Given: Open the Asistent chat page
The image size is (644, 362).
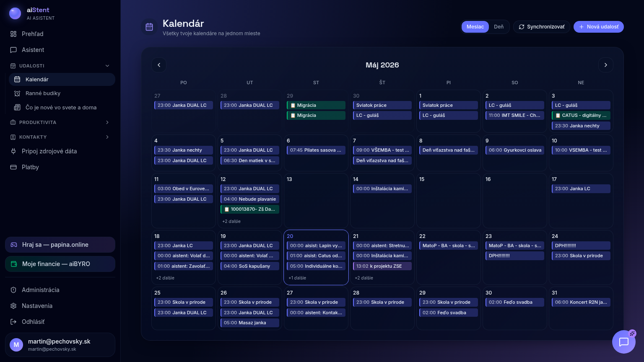Looking at the screenshot, I should coord(60,50).
